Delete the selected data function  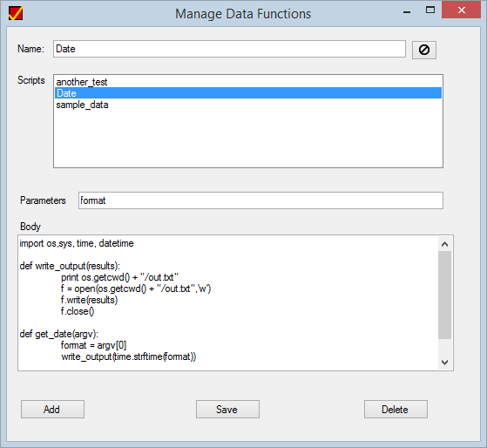[396, 409]
